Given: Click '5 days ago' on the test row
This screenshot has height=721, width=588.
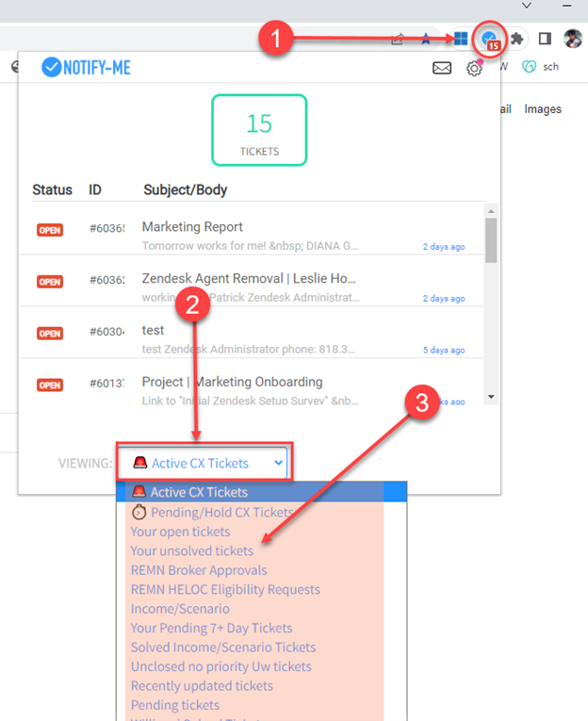Looking at the screenshot, I should coord(444,350).
